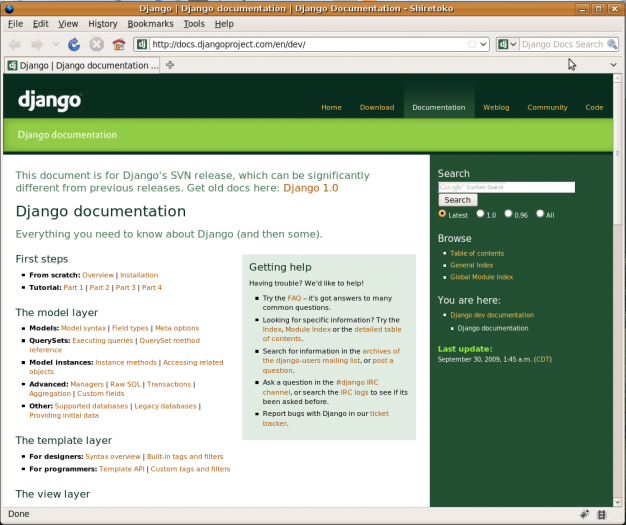This screenshot has height=525, width=626.
Task: Open the Community nav link
Action: point(547,107)
